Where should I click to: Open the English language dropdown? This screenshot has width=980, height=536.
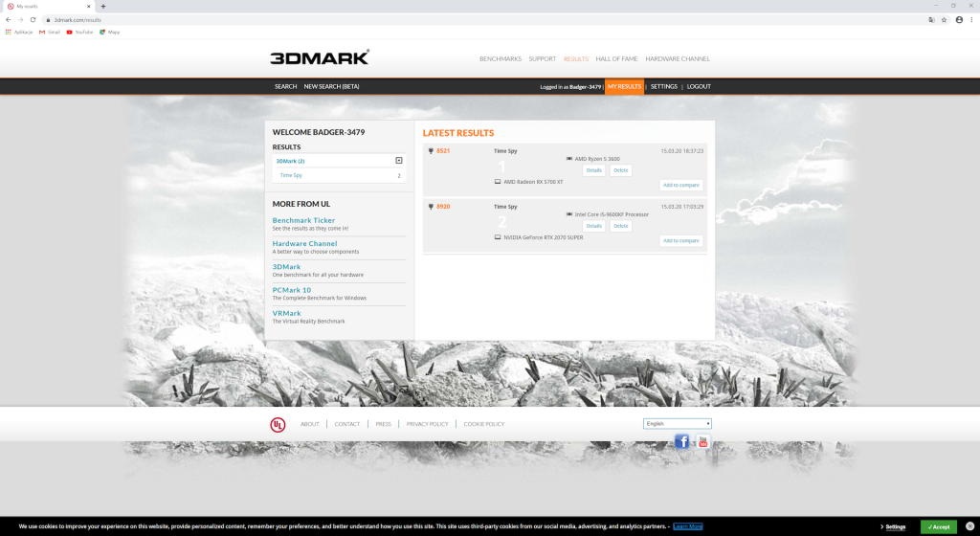coord(678,423)
